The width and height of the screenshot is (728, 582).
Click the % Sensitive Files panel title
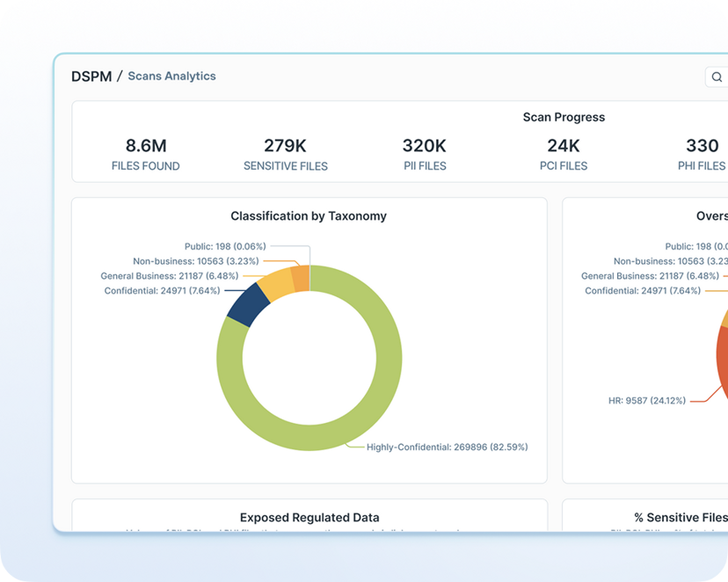pyautogui.click(x=681, y=518)
